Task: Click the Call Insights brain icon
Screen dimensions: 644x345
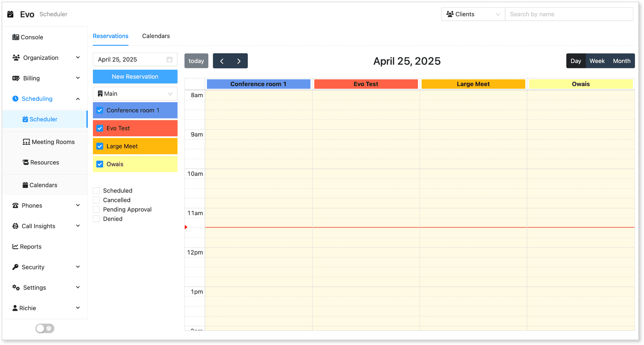Action: click(x=15, y=226)
